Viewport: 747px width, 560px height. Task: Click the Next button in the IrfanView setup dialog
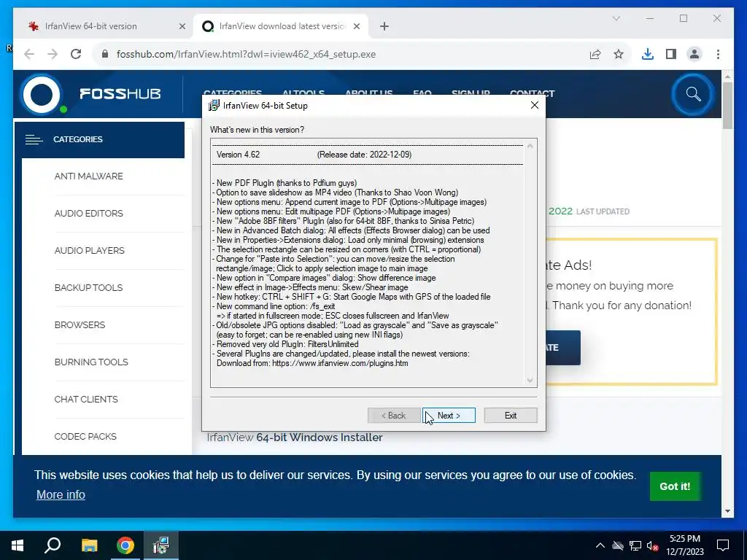(449, 415)
